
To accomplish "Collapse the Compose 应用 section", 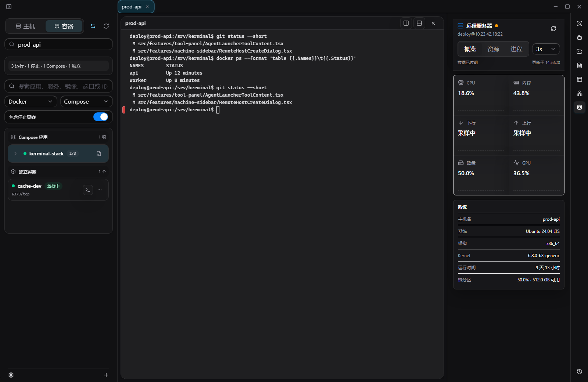I will point(58,137).
